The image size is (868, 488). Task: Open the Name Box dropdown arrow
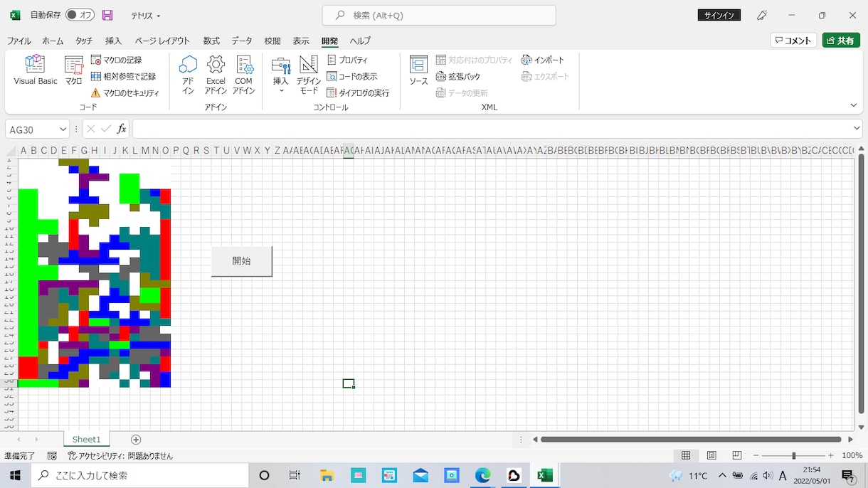coord(63,129)
